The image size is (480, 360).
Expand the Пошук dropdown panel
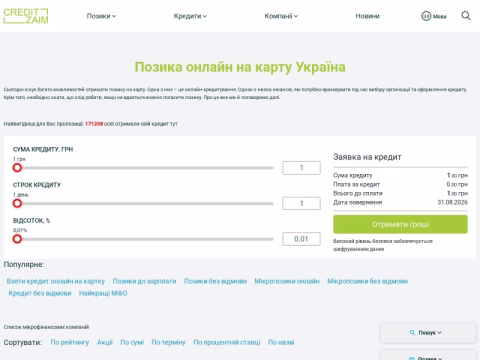point(428,333)
